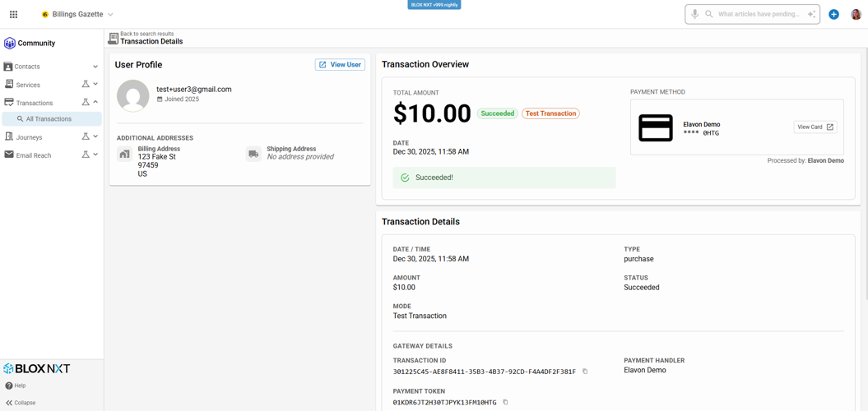This screenshot has width=868, height=411.
Task: Click the Test Transaction badge
Action: pos(550,113)
